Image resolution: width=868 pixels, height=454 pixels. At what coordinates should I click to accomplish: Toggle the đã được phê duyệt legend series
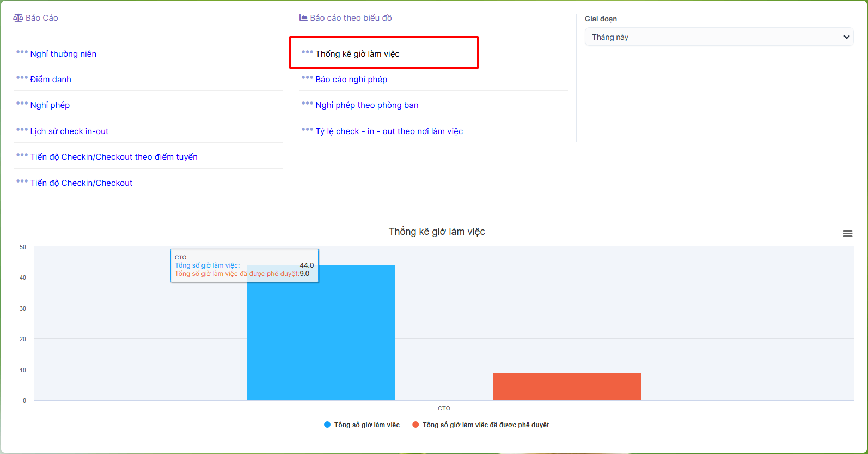(x=485, y=425)
